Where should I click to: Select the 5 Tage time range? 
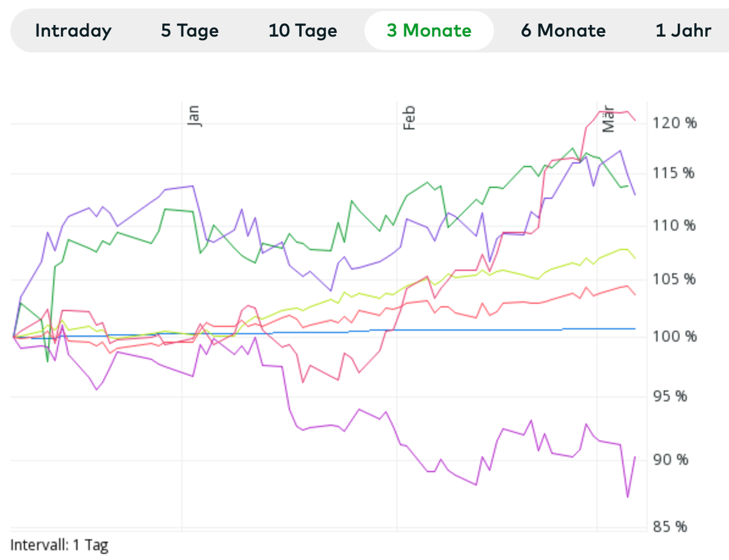click(190, 31)
